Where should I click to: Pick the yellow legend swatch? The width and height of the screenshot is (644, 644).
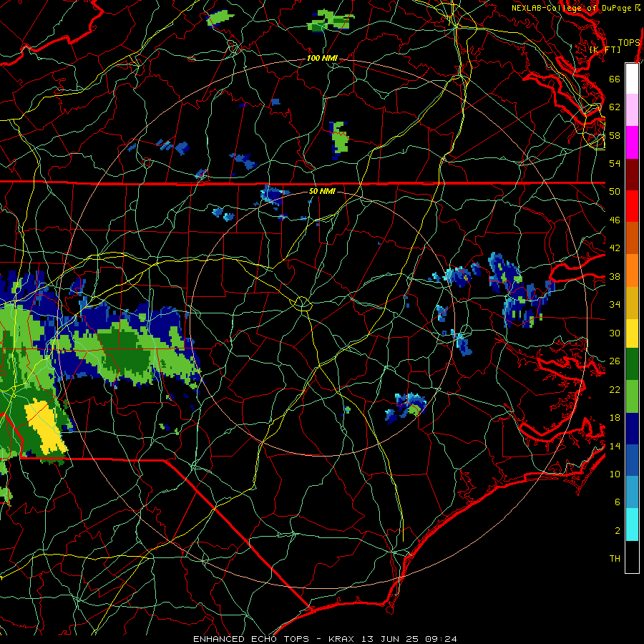click(632, 333)
